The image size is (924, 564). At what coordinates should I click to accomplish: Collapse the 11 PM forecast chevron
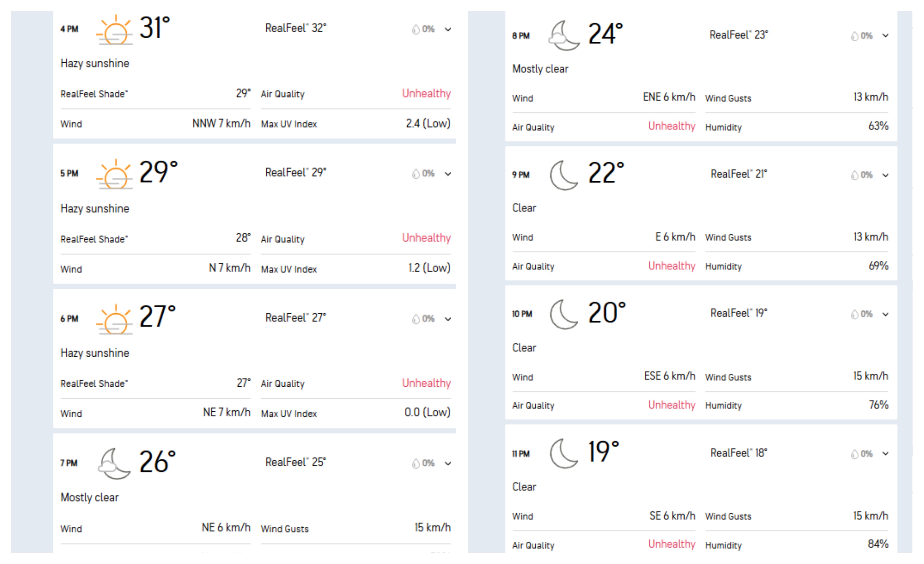[x=885, y=454]
